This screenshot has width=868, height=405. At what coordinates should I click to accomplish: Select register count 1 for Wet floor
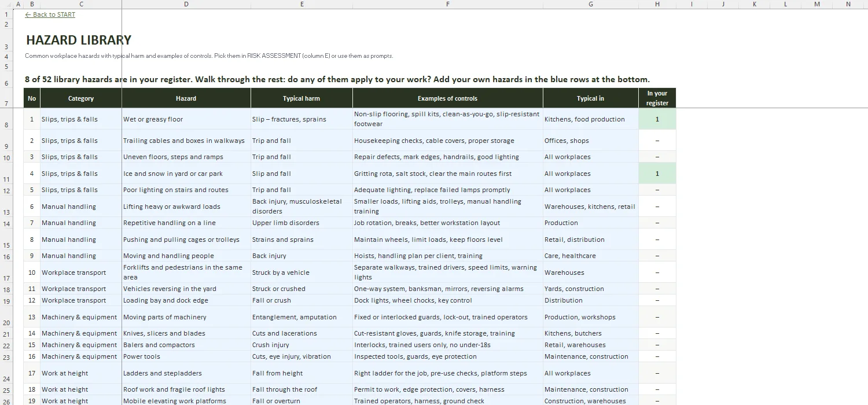tap(657, 119)
